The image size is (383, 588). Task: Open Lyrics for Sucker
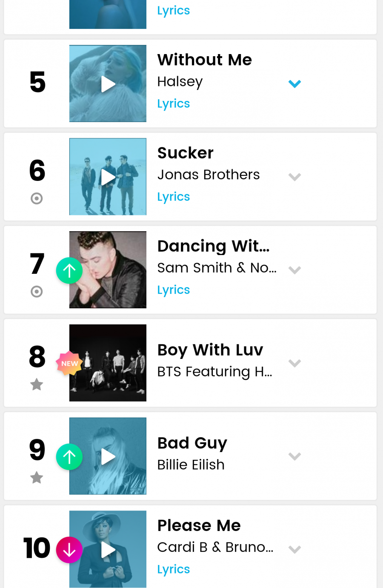[x=174, y=197]
